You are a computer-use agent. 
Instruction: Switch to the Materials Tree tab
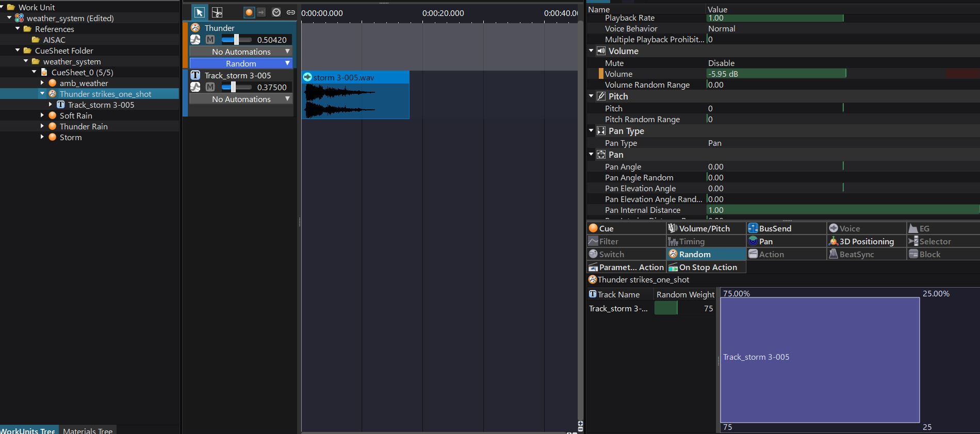[x=88, y=430]
